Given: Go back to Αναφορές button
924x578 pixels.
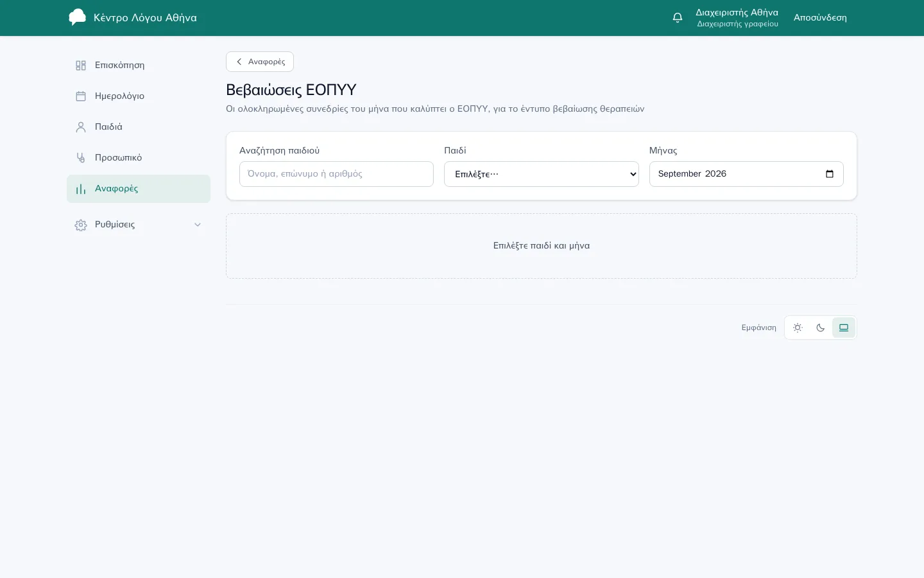Looking at the screenshot, I should [260, 62].
